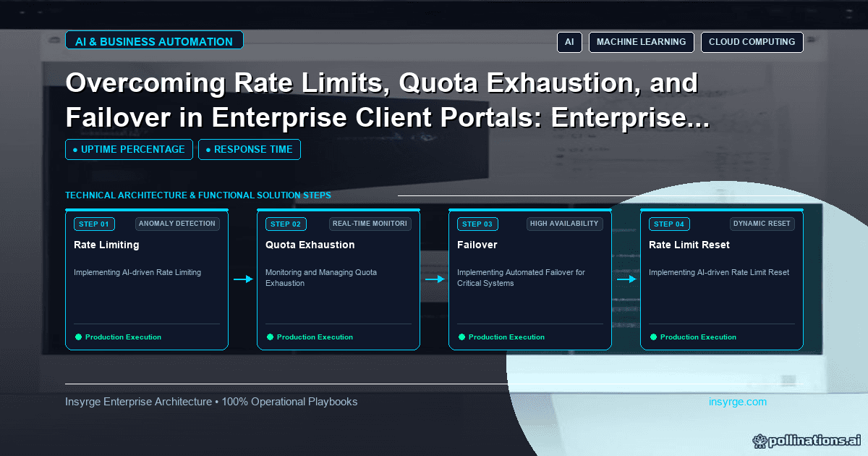The height and width of the screenshot is (456, 868).
Task: Open the insyrge.com link
Action: pos(738,402)
